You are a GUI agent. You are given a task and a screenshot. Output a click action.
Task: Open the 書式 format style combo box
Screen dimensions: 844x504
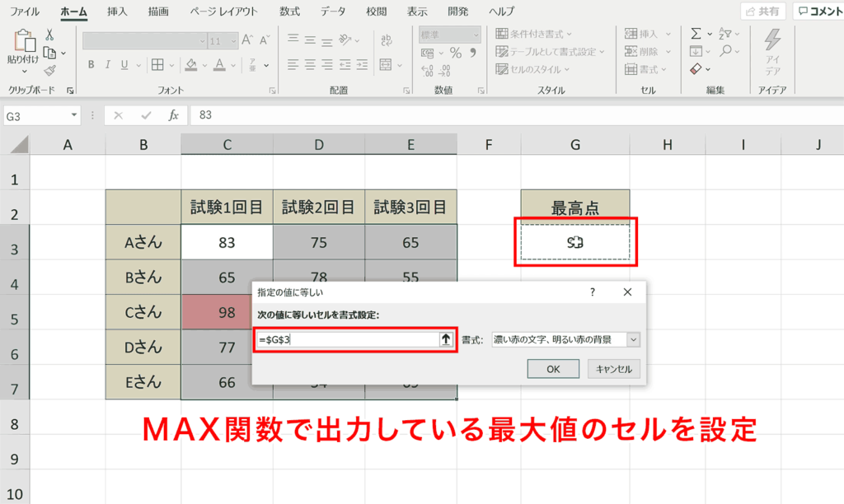(565, 339)
